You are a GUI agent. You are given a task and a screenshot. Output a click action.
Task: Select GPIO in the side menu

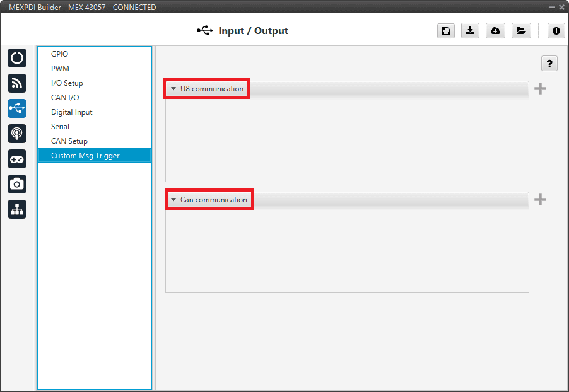[x=95, y=54]
